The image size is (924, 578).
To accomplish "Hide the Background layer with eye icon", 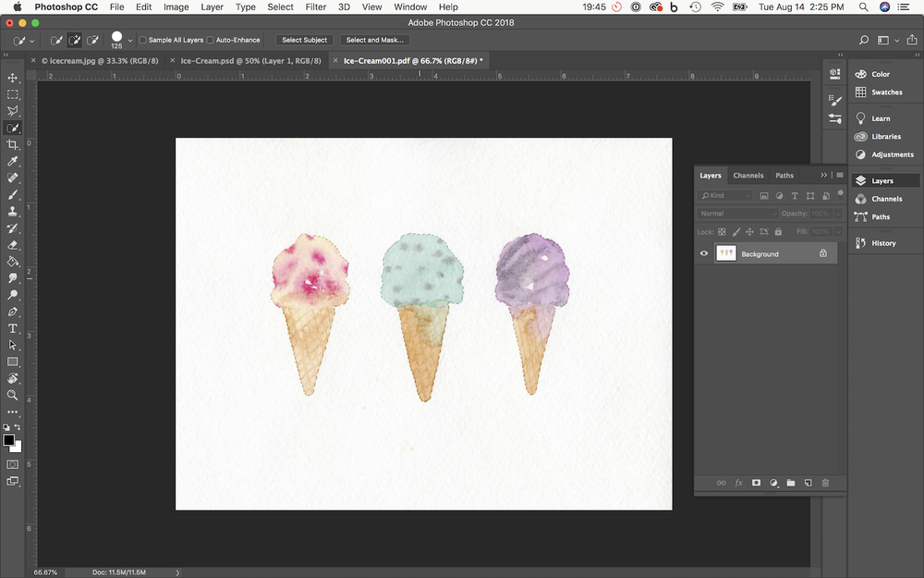I will click(704, 253).
